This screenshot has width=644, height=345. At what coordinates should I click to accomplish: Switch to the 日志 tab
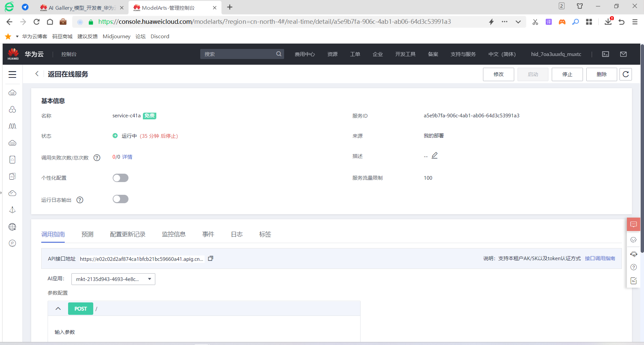tap(237, 234)
